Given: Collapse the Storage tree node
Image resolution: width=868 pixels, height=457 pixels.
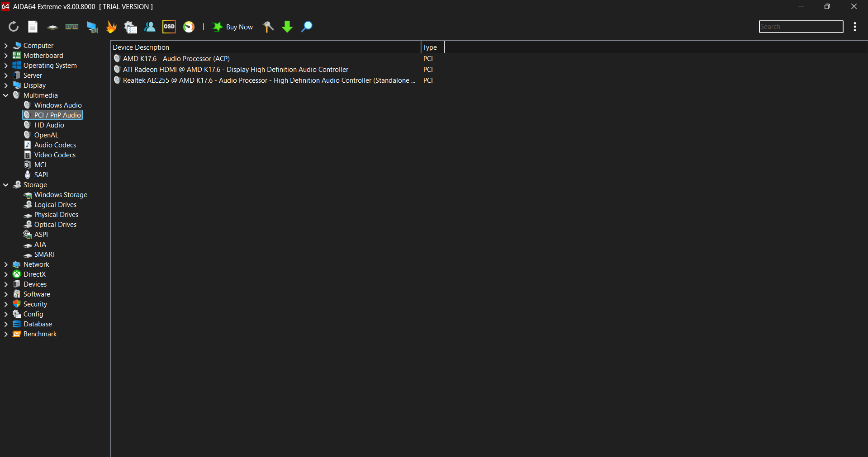Looking at the screenshot, I should pyautogui.click(x=6, y=185).
